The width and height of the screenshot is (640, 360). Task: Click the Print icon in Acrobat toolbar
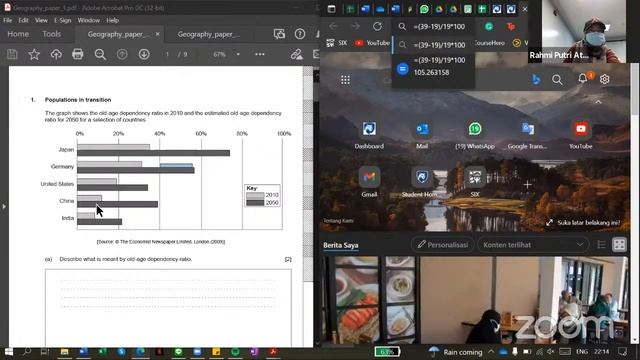point(78,54)
